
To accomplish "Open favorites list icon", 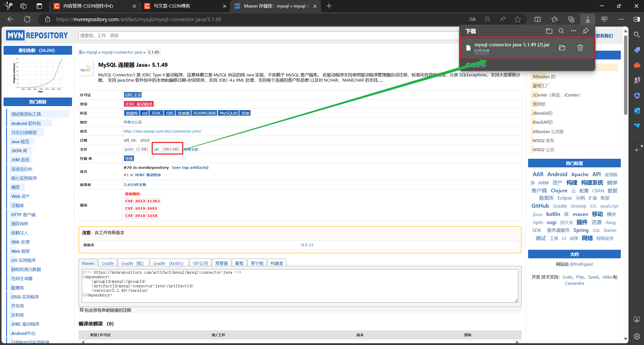I will [554, 19].
